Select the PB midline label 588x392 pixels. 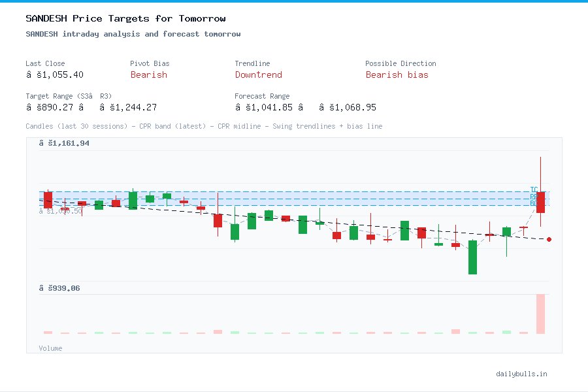click(534, 196)
